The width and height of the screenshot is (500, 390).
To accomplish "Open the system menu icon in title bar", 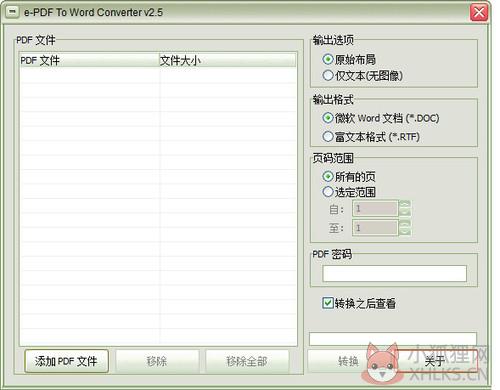I will coord(12,12).
